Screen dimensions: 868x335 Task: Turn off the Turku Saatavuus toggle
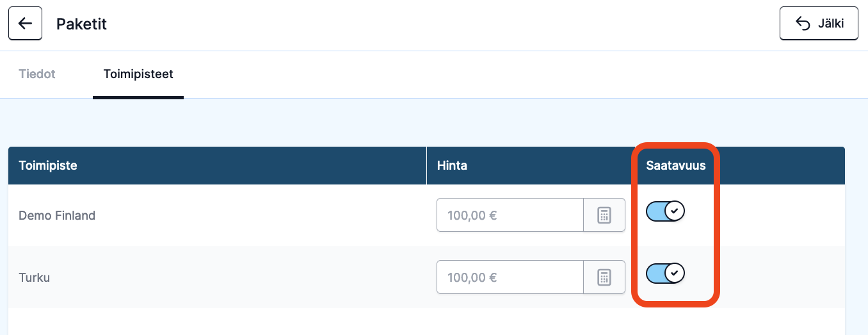[665, 274]
